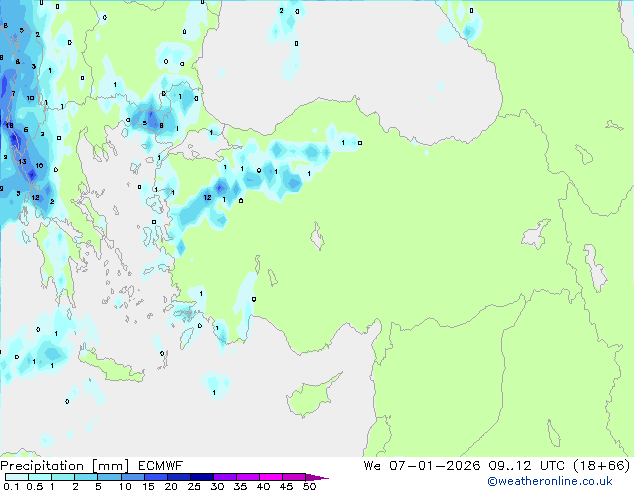The width and height of the screenshot is (634, 490).
Task: Pick the 15–20 mm legend color swatch
Action: tap(156, 477)
